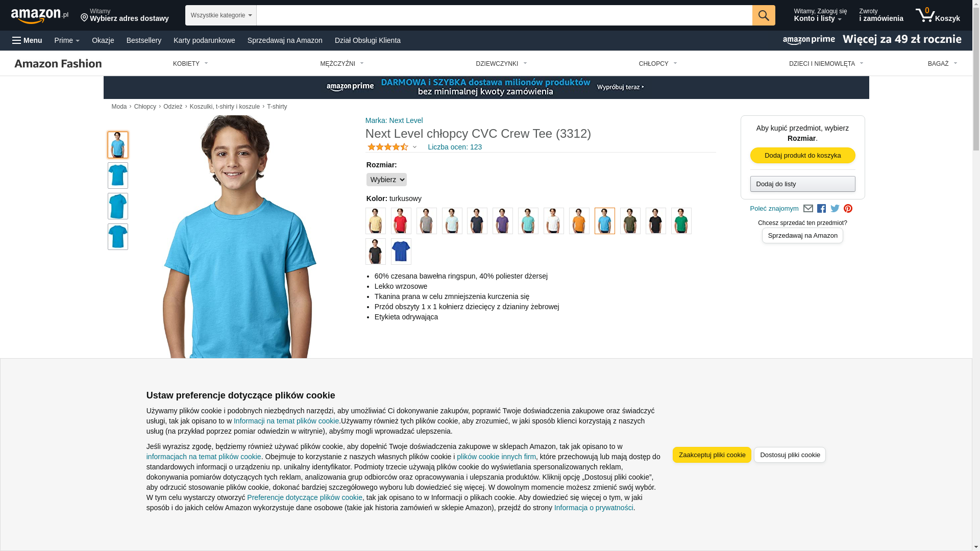Screen dimensions: 980x551
Task: Open the shopping cart Koszyk icon
Action: 938,15
